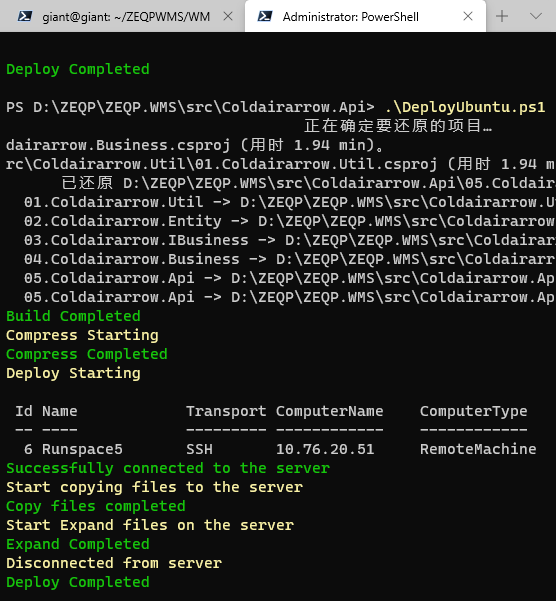Click the 'Copy files completed' line
This screenshot has width=556, height=601.
coord(96,506)
